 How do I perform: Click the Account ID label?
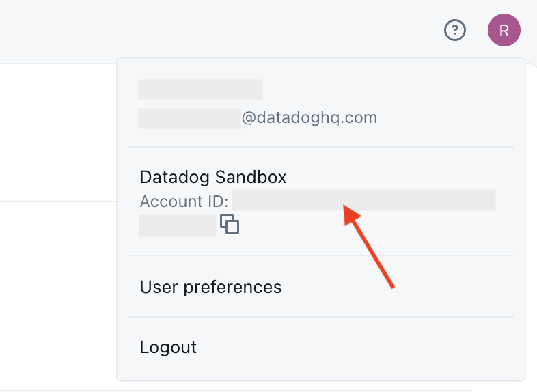point(184,201)
